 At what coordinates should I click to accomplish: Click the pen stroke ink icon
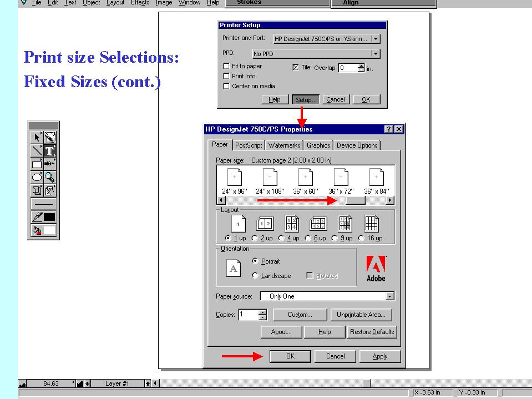37,217
